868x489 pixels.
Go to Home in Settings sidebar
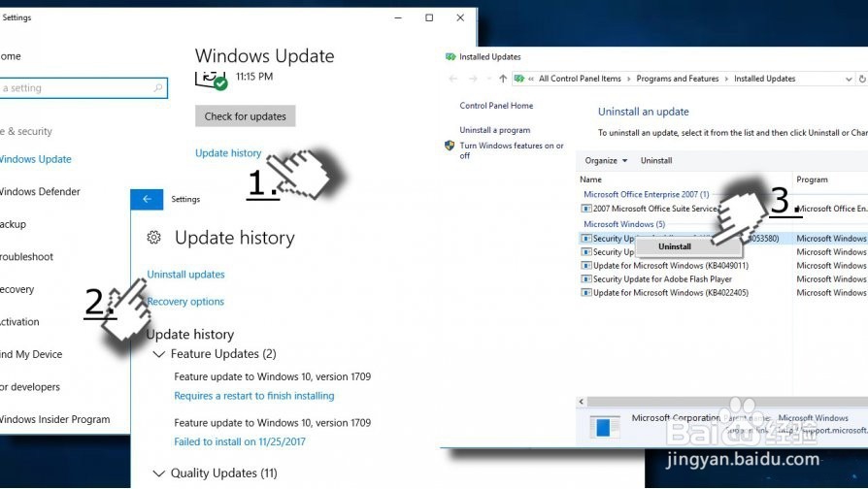[x=11, y=56]
